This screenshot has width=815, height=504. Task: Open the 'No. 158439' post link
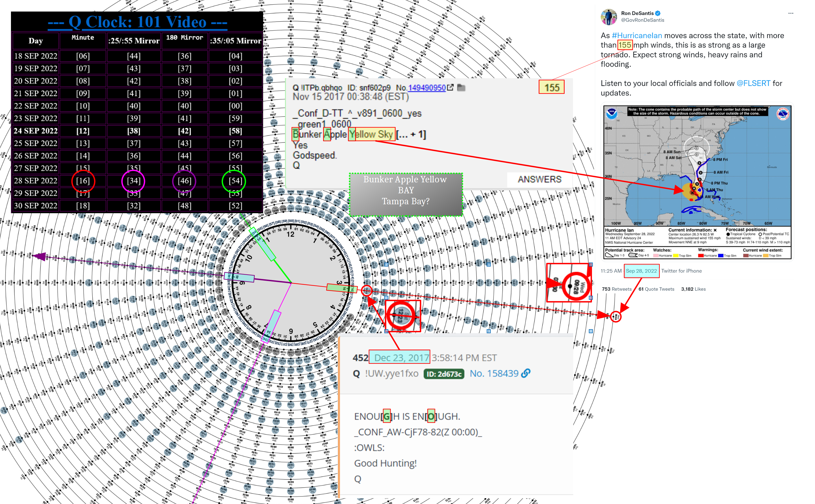494,374
